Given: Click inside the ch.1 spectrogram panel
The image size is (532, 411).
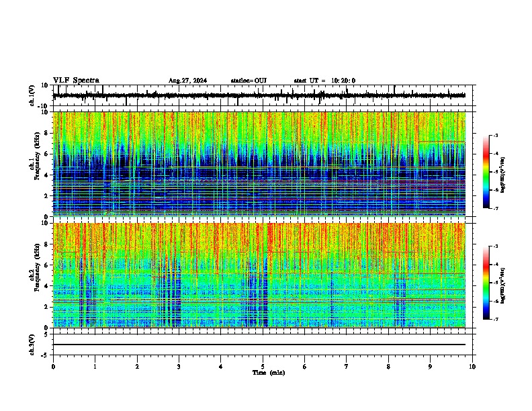Looking at the screenshot, I should pyautogui.click(x=263, y=164).
